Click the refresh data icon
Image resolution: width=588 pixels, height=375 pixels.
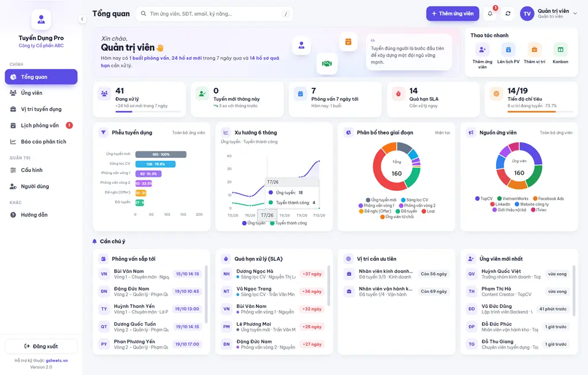pos(508,14)
